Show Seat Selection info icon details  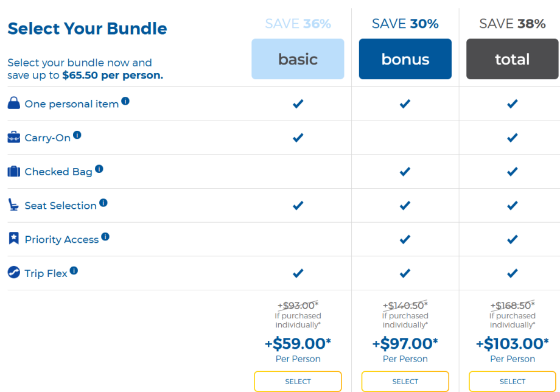tap(103, 203)
